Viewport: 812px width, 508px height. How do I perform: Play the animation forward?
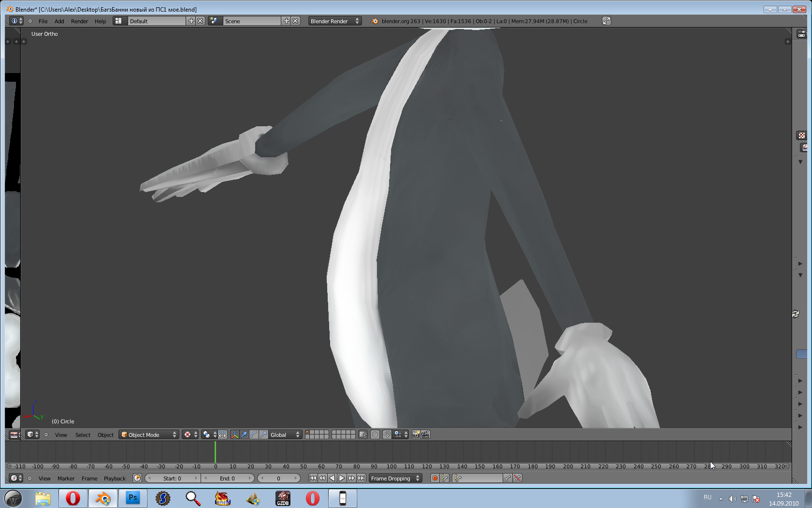click(x=342, y=478)
